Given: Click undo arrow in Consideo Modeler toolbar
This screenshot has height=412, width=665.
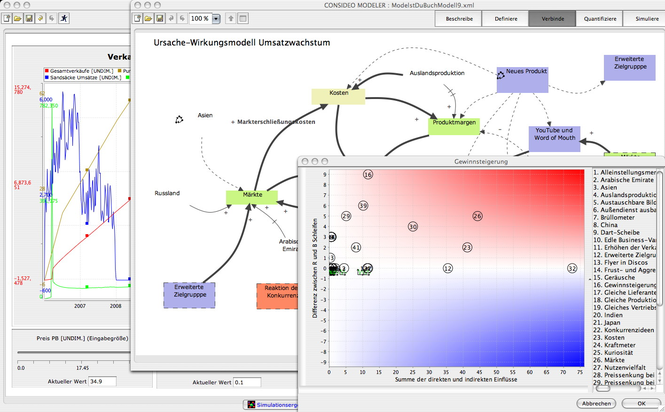Looking at the screenshot, I should click(171, 19).
